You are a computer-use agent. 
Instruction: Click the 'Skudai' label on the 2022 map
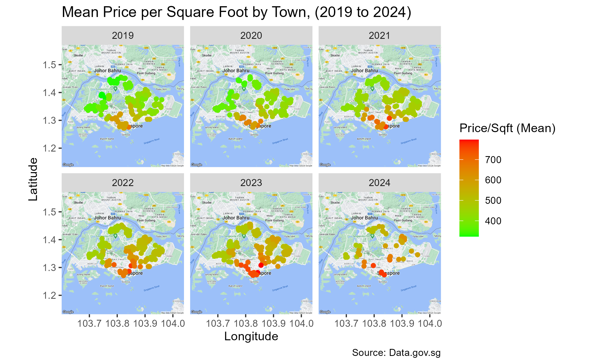(78, 202)
